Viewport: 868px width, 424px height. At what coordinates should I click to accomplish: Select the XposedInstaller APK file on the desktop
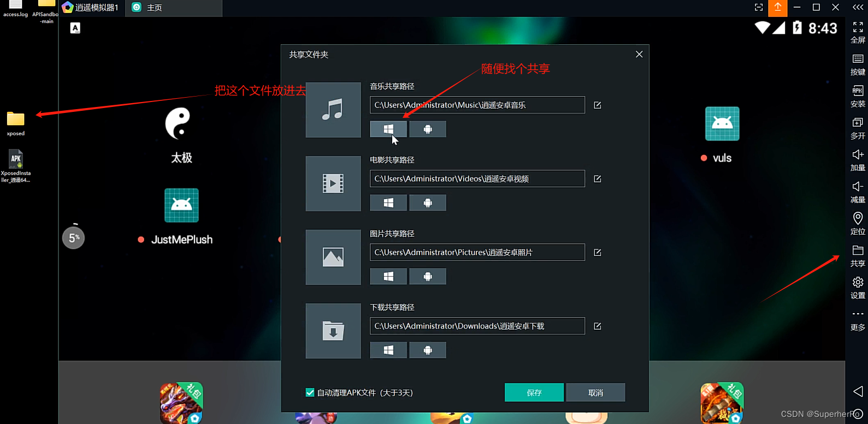tap(16, 166)
